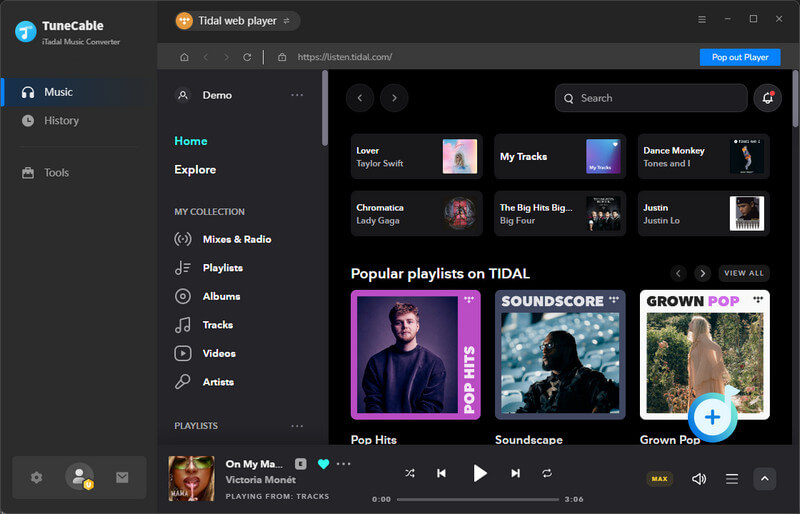Select Explore in Tidal navigation

[x=195, y=170]
